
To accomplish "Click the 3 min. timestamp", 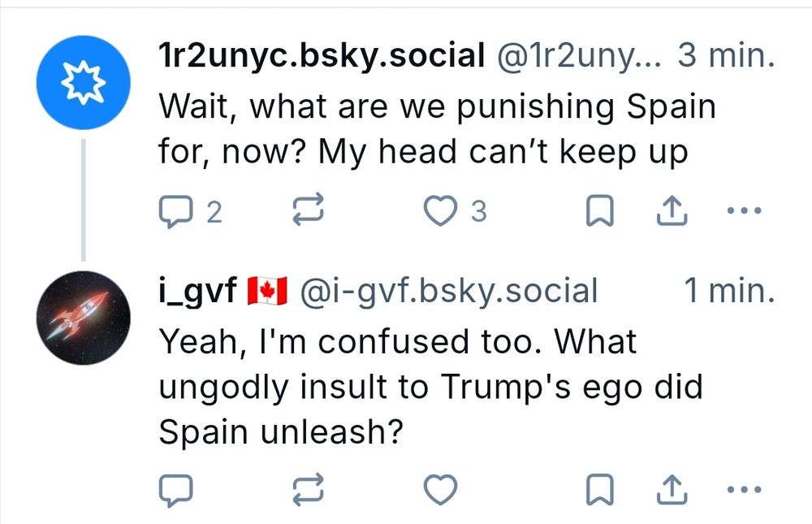I will [726, 57].
